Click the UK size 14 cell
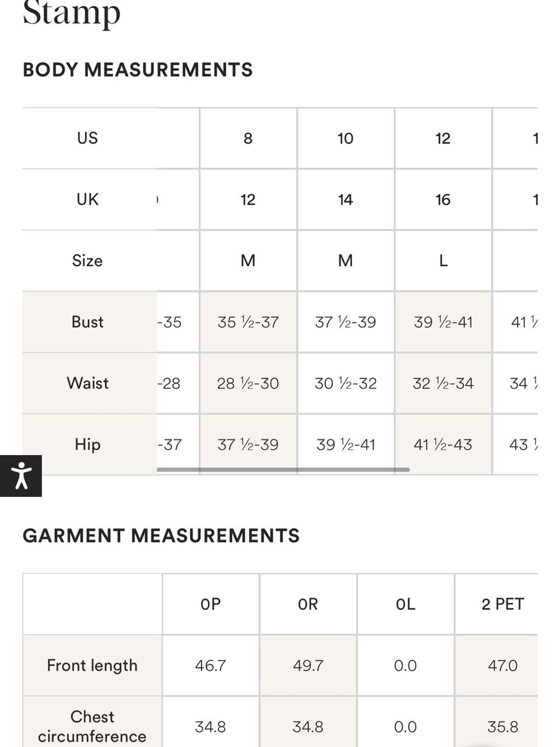The image size is (560, 747). point(346,199)
